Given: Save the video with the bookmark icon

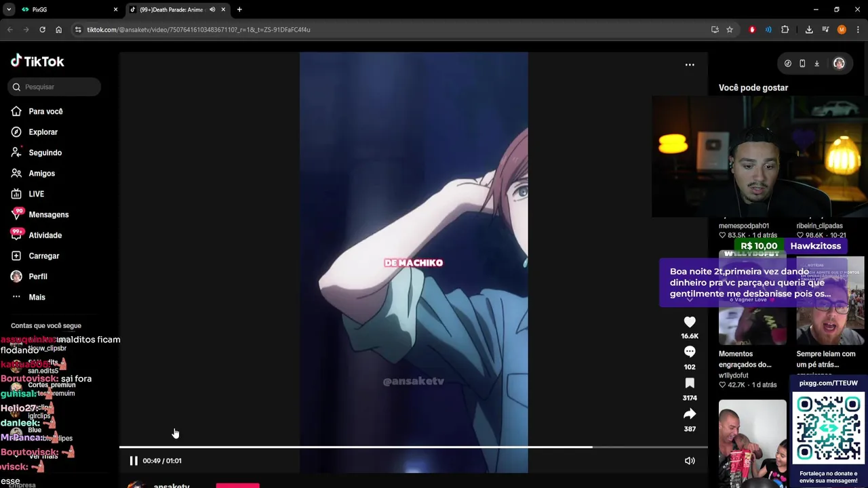Looking at the screenshot, I should click(x=690, y=383).
